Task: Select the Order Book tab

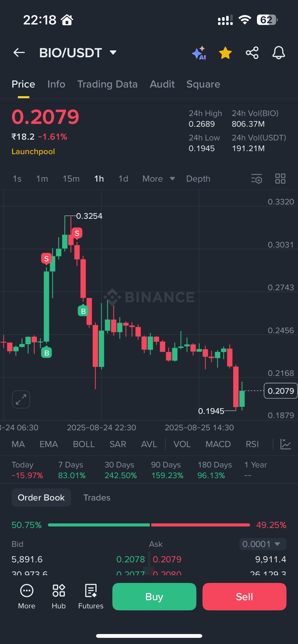Action: 41,497
